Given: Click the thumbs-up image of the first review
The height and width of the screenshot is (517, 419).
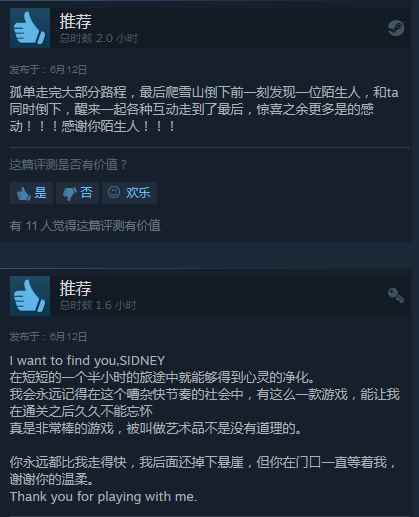Looking at the screenshot, I should [x=30, y=28].
